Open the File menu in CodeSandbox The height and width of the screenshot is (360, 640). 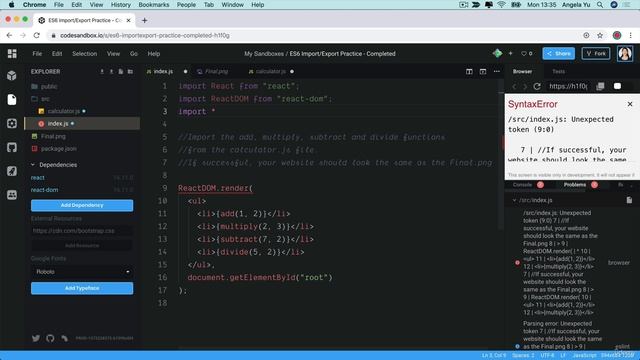pos(37,53)
